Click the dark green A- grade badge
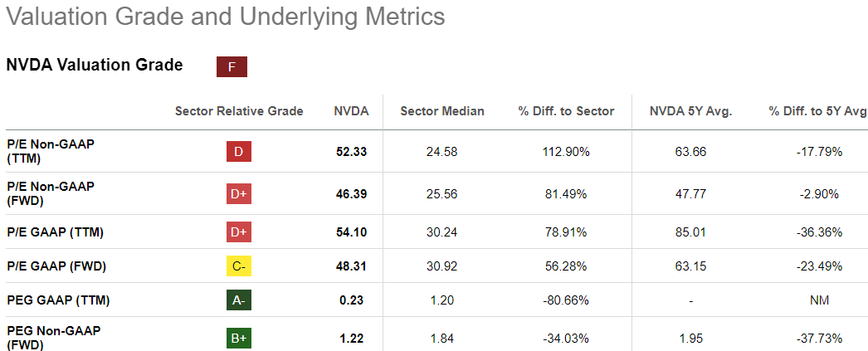The image size is (868, 351). 238,300
